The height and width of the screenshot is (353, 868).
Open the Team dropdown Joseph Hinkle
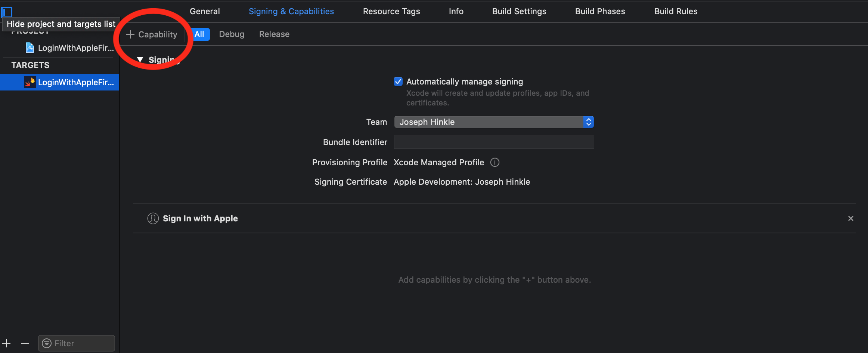[494, 122]
